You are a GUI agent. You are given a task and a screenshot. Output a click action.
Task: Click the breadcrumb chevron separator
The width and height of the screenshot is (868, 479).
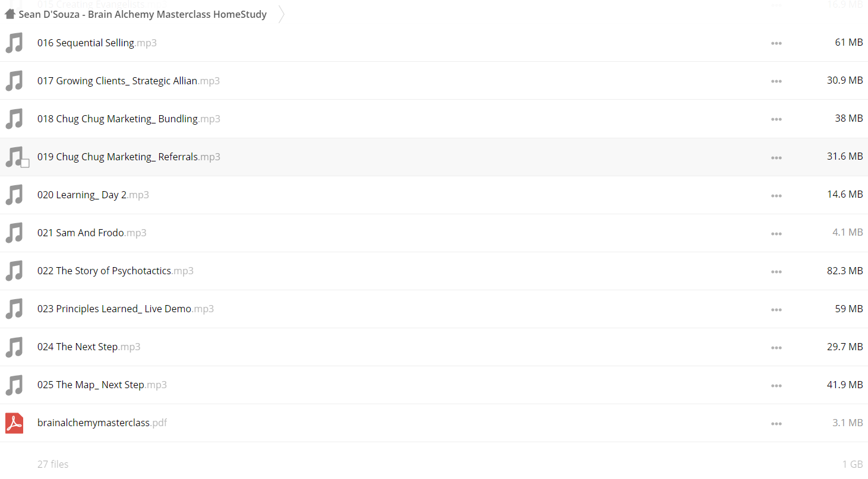pos(281,14)
